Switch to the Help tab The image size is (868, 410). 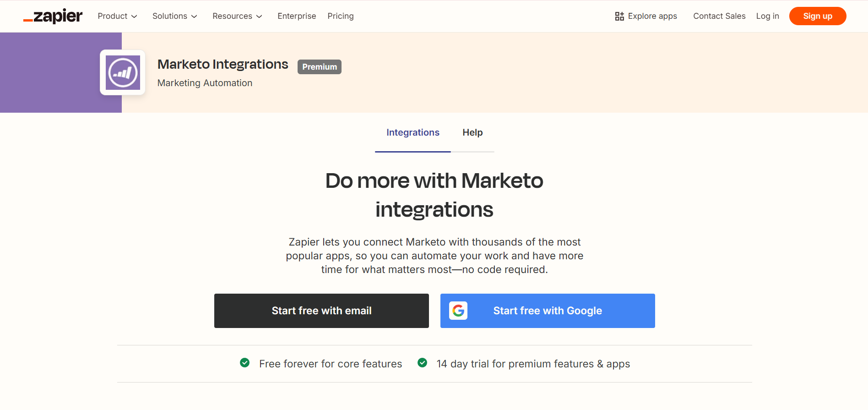[472, 132]
